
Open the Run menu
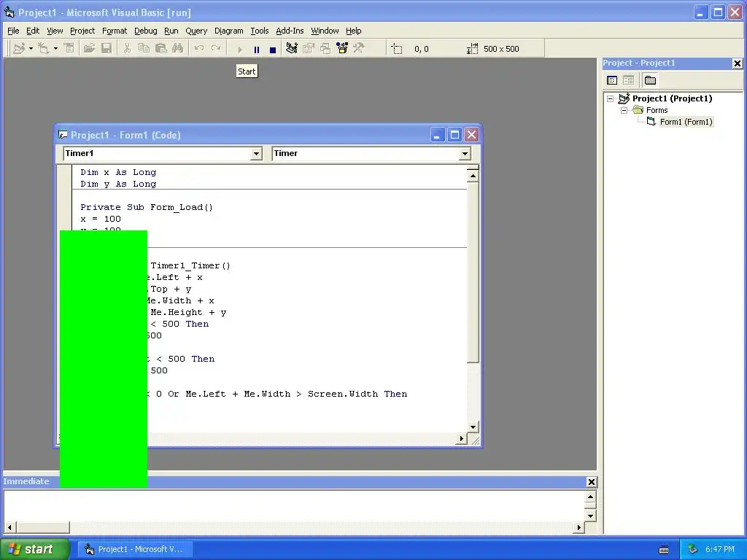click(171, 31)
